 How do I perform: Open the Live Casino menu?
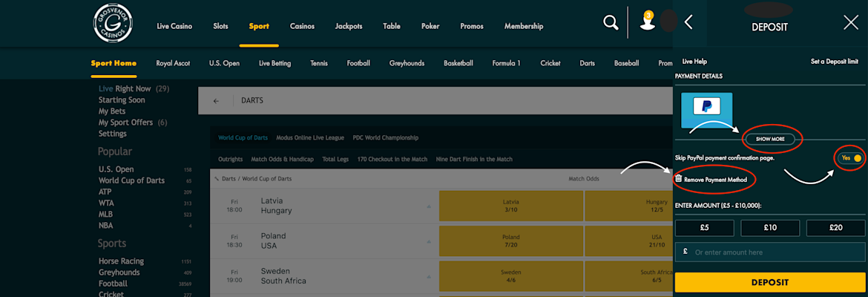(x=174, y=26)
